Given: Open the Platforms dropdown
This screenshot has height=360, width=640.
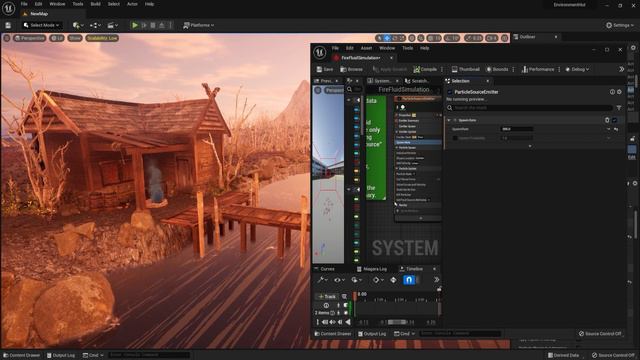Looking at the screenshot, I should coord(199,25).
